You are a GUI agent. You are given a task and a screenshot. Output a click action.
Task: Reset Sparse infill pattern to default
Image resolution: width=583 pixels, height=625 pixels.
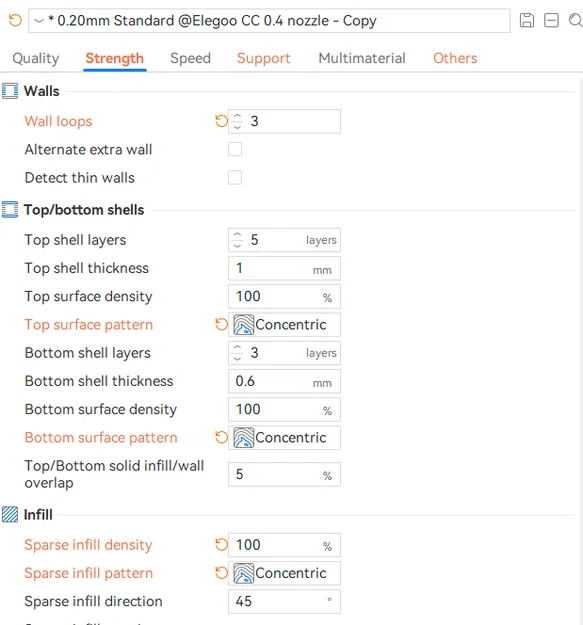[221, 573]
